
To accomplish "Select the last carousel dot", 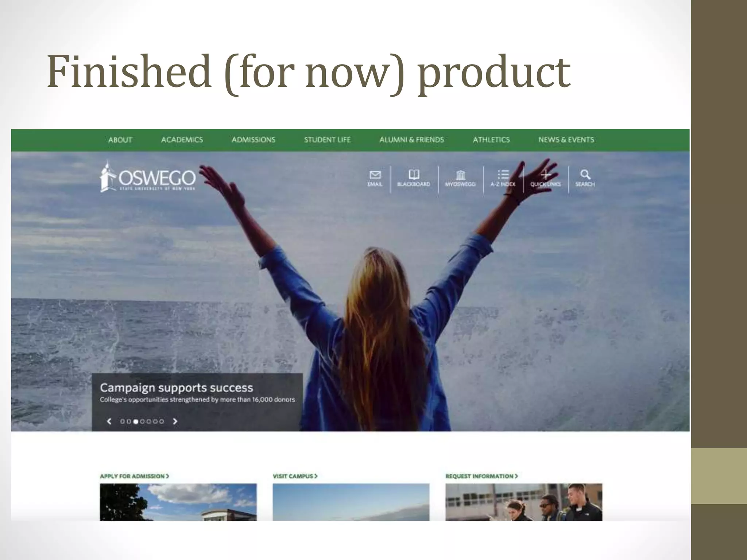I will point(162,421).
